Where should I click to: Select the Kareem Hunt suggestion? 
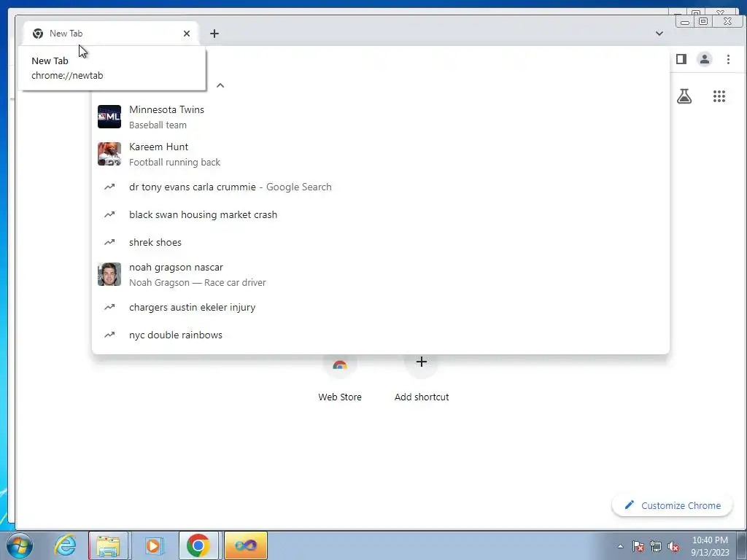[380, 154]
